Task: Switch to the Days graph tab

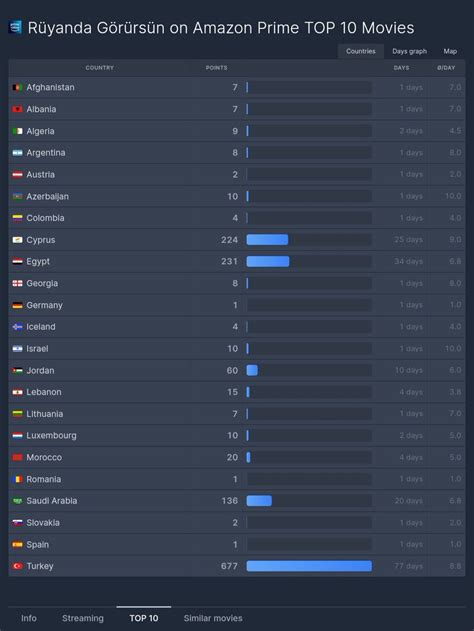Action: click(x=409, y=52)
